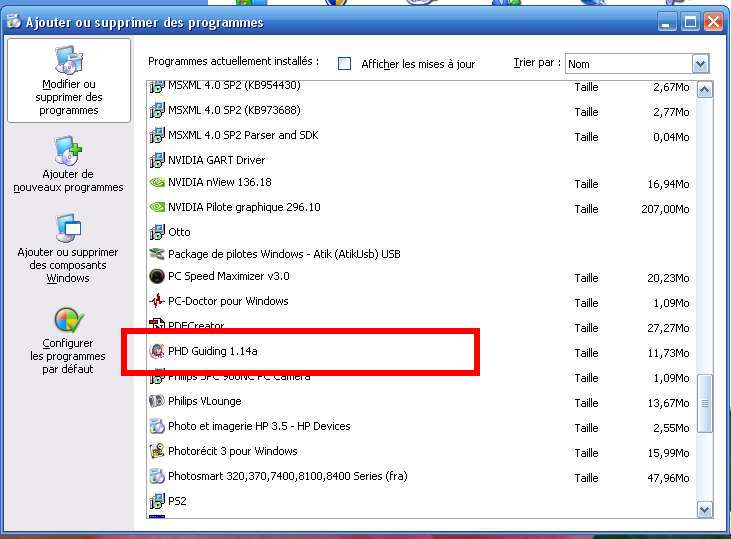Select Modifier ou supprimer des programmes

pyautogui.click(x=69, y=81)
